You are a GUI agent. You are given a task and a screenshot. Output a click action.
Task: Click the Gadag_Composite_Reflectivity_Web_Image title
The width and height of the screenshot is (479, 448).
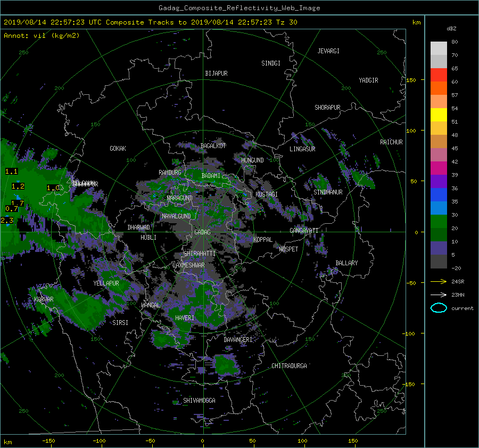click(x=239, y=8)
